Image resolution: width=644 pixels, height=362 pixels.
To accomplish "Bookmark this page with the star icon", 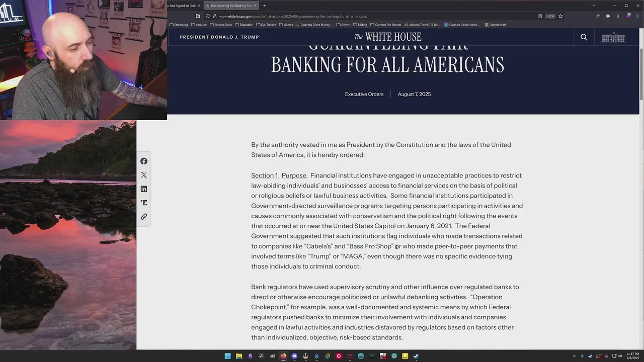I will click(x=560, y=16).
